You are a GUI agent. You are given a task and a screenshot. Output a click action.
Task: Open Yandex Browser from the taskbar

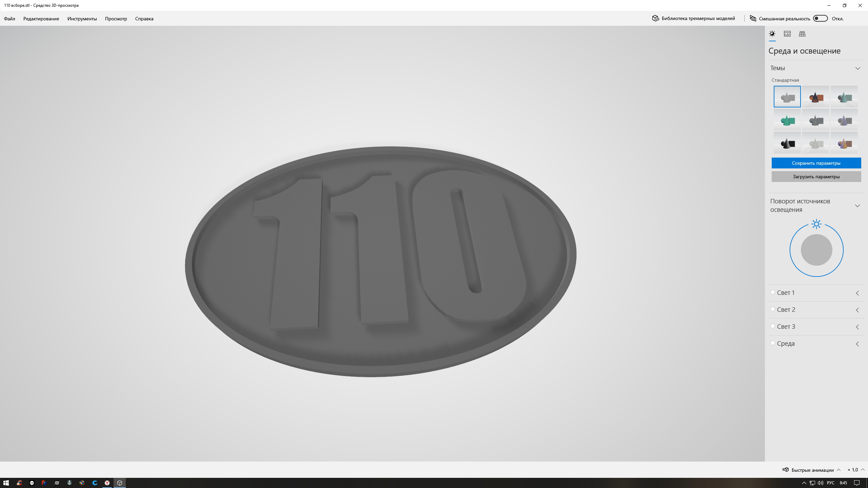point(107,483)
